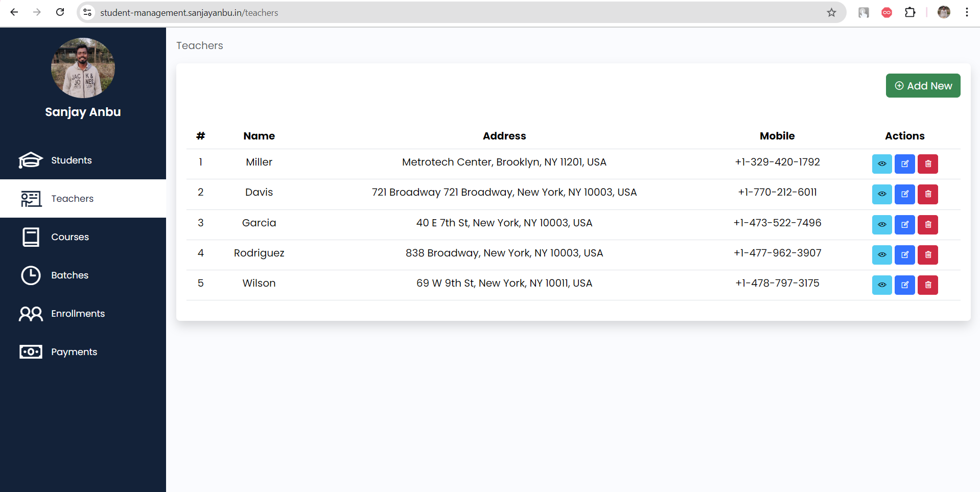Edit teacher Davis record
The image size is (980, 492).
tap(904, 194)
